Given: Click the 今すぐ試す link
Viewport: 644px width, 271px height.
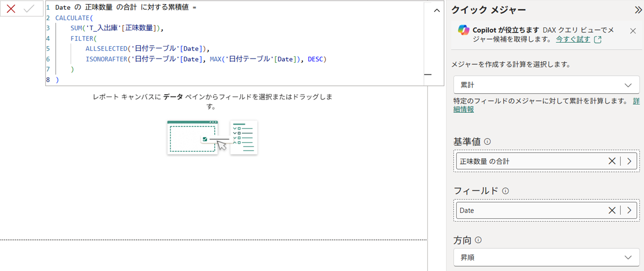Looking at the screenshot, I should [x=573, y=39].
